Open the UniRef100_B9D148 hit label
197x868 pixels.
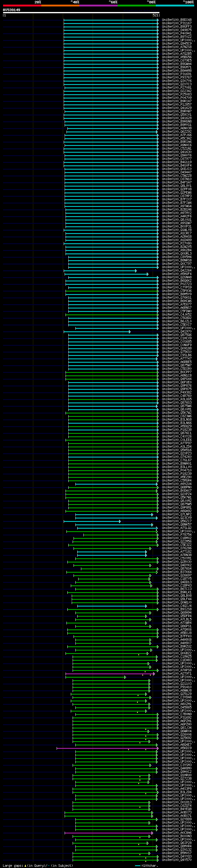(177, 20)
